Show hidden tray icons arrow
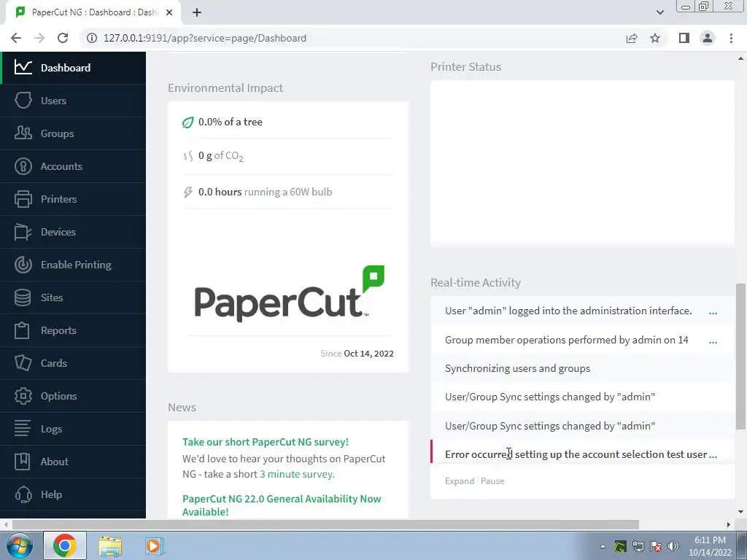747x560 pixels. 603,546
